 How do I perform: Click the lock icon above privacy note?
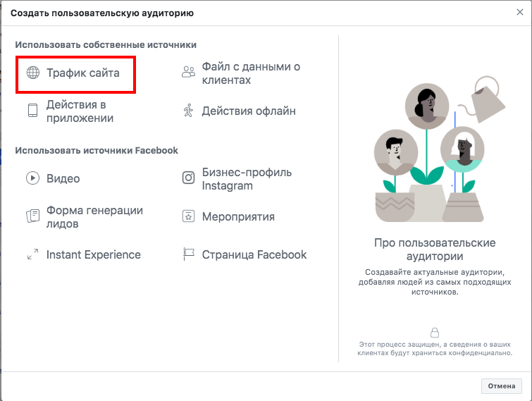click(435, 332)
